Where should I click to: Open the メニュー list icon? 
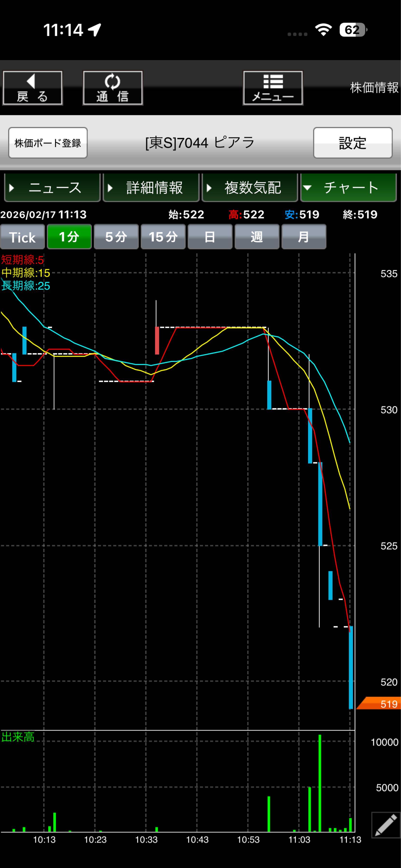pyautogui.click(x=273, y=88)
